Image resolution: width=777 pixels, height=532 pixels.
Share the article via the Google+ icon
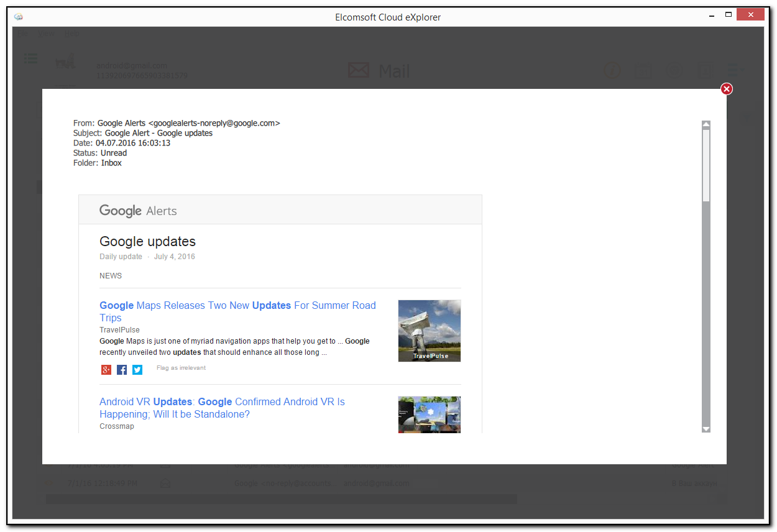[x=106, y=369]
